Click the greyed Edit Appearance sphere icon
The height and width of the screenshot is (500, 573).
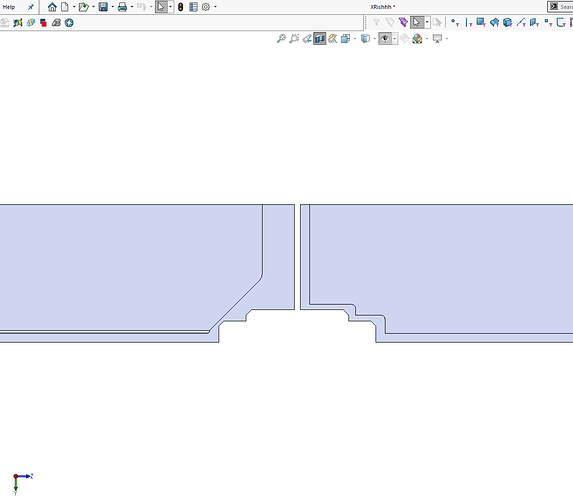[404, 38]
